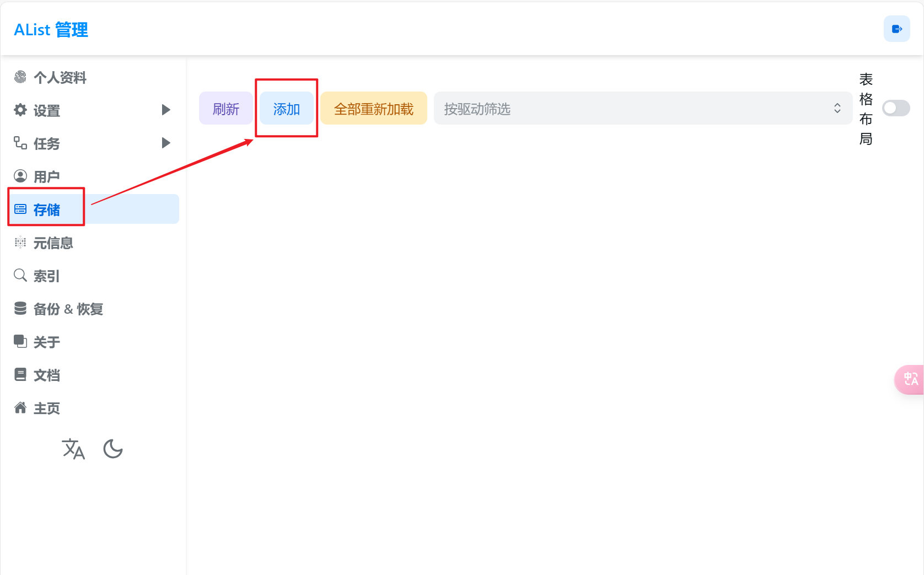Click the logout icon in the header
The height and width of the screenshot is (575, 924).
point(896,29)
